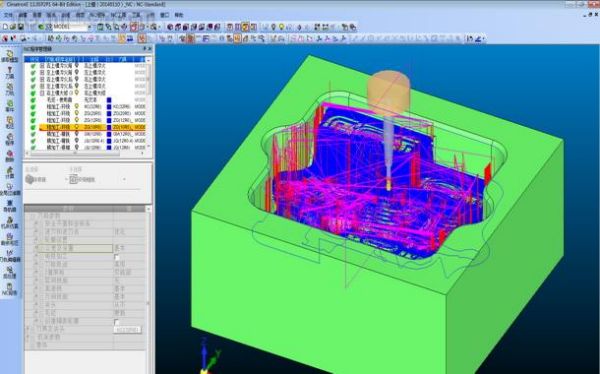Click the 后处理 post-process sidebar icon
The image size is (600, 374).
click(x=10, y=273)
